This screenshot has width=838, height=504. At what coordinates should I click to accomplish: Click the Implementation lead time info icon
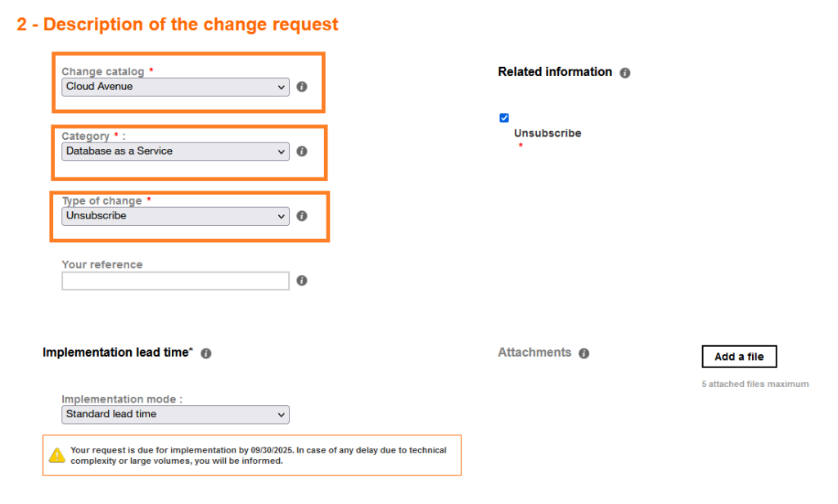click(x=206, y=353)
